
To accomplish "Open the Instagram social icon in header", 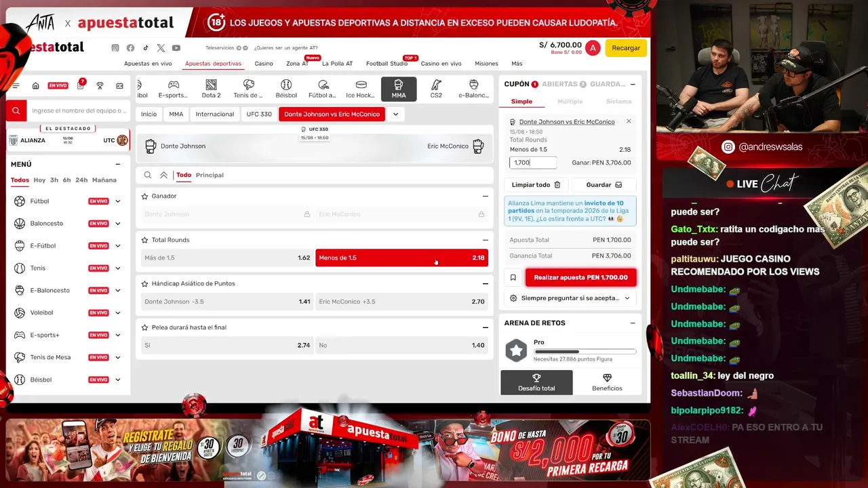I will (x=115, y=48).
